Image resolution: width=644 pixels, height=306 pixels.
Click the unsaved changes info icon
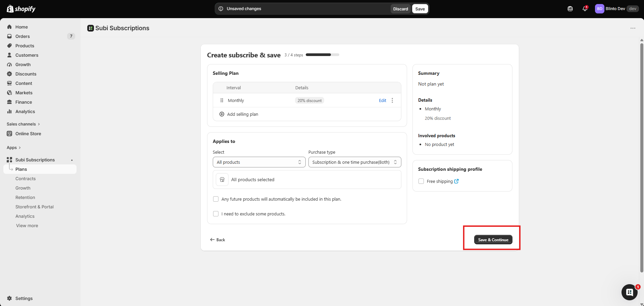coord(221,9)
